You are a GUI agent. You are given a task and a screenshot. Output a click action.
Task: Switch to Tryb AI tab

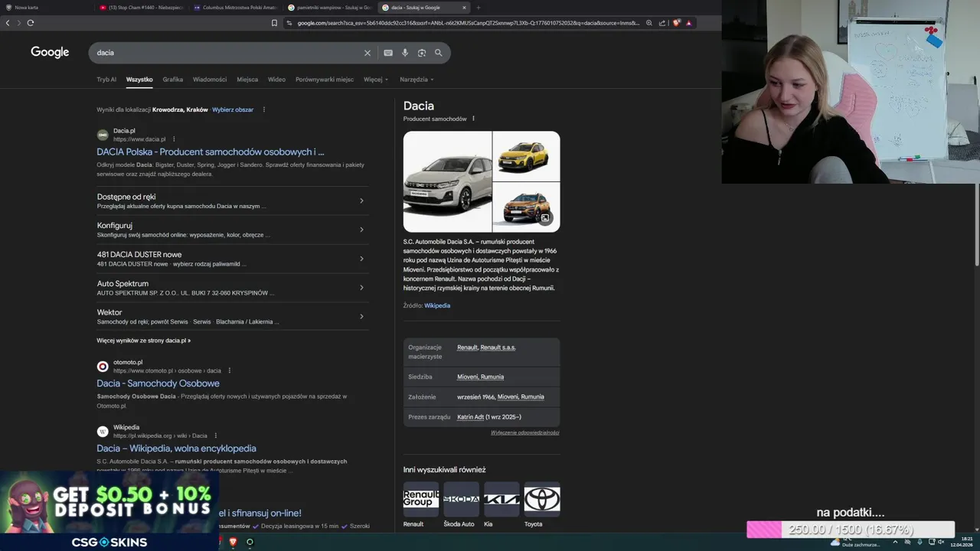pyautogui.click(x=106, y=80)
